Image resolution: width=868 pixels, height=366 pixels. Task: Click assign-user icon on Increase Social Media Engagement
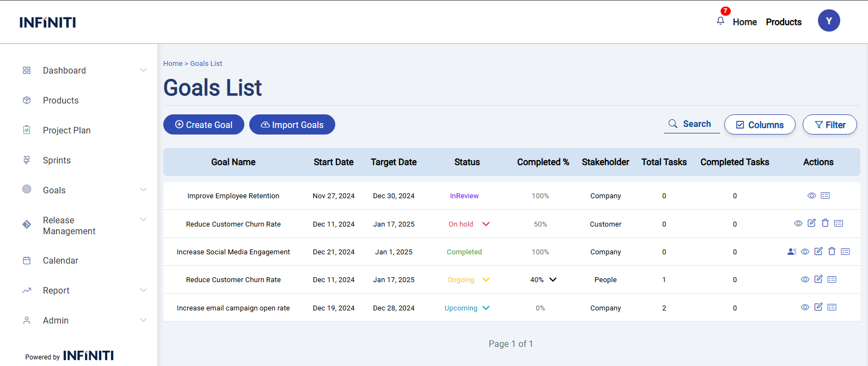(x=791, y=252)
